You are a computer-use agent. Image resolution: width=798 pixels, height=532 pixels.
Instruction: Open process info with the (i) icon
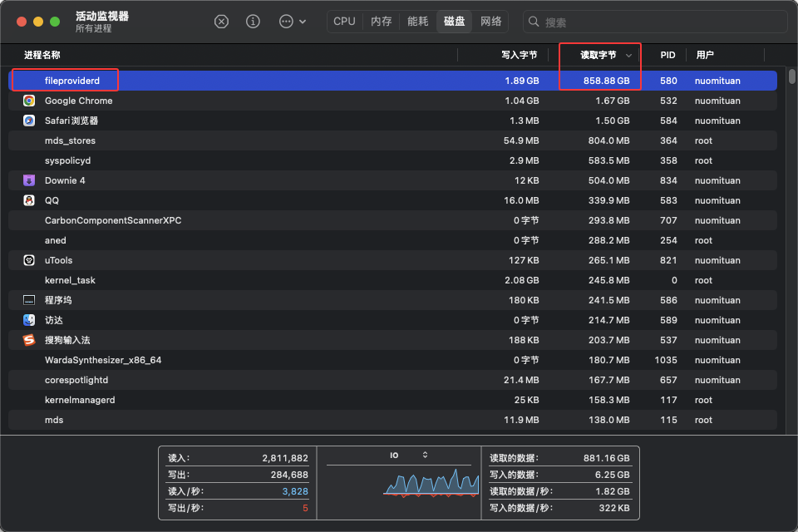(254, 22)
